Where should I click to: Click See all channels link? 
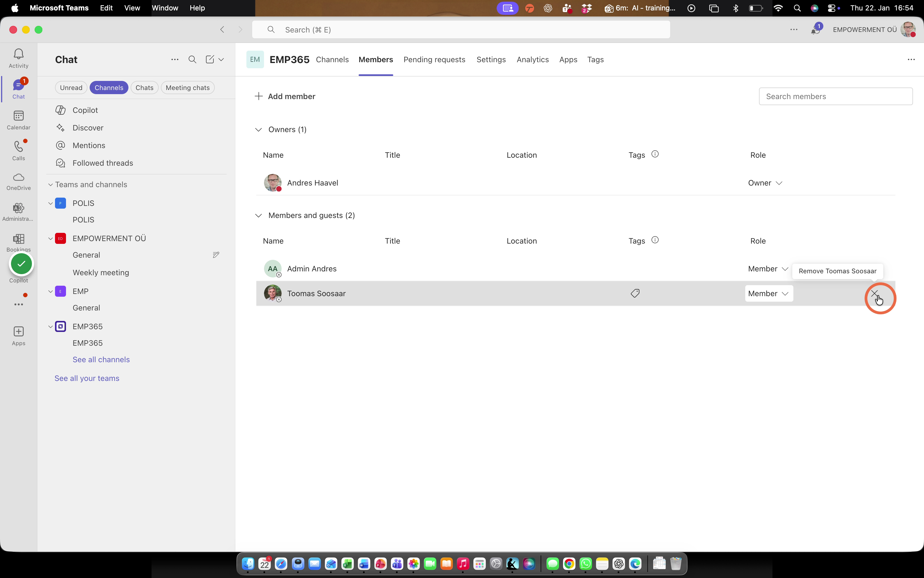[101, 360]
